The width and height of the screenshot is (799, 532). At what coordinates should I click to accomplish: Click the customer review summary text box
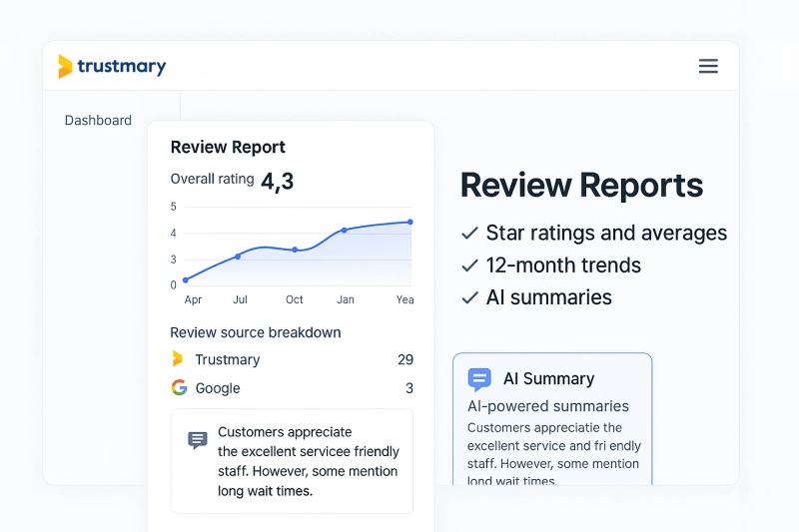292,461
